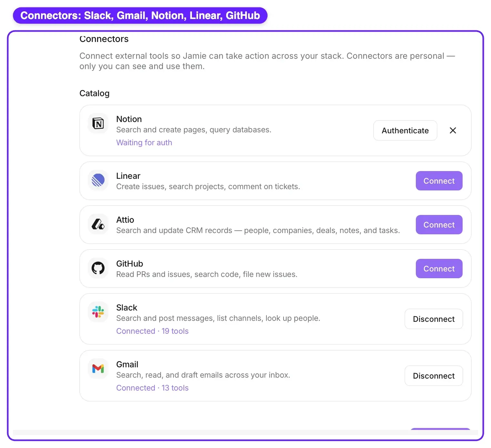The height and width of the screenshot is (448, 491).
Task: Select the Notion connector title
Action: [129, 119]
